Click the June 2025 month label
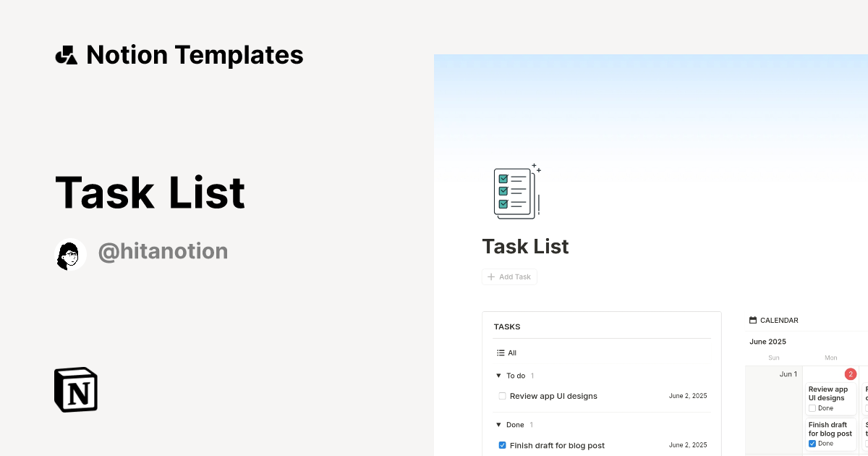The image size is (868, 456). [767, 342]
